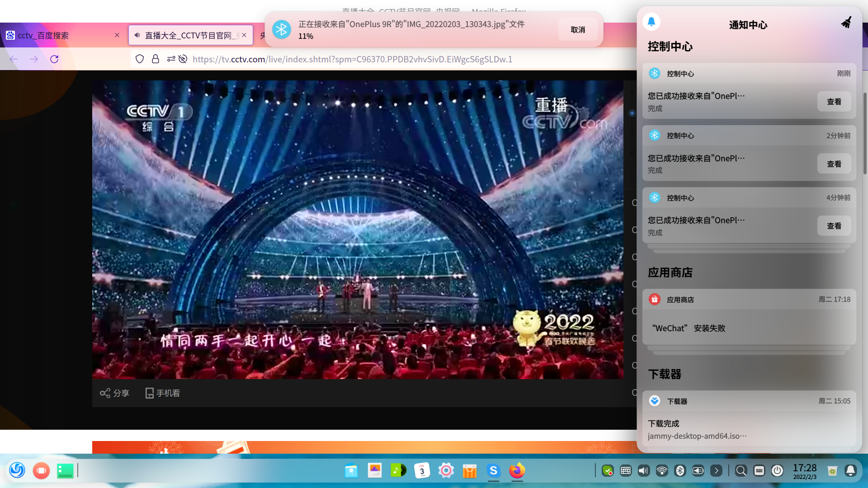This screenshot has width=868, height=488.
Task: Expand the collapsed tray arrow in dock
Action: point(716,471)
